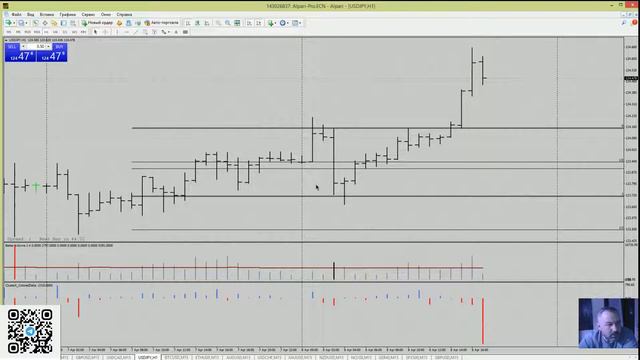Expand the Templates dropdown arrow
Screen dimensions: 640x360
point(300,23)
